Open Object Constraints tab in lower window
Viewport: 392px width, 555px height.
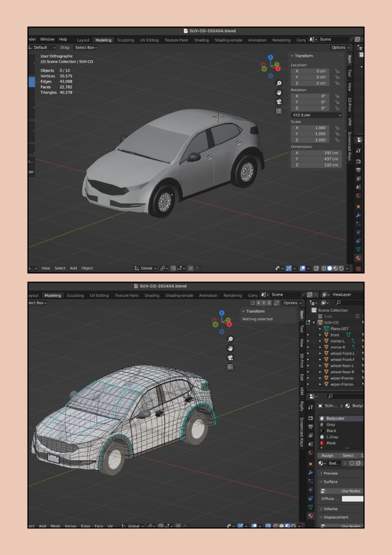coord(310,499)
